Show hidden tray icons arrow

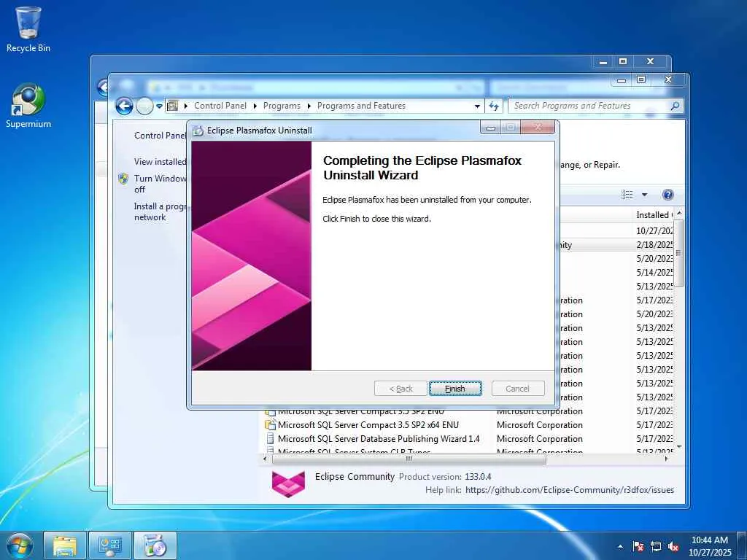[x=620, y=546]
